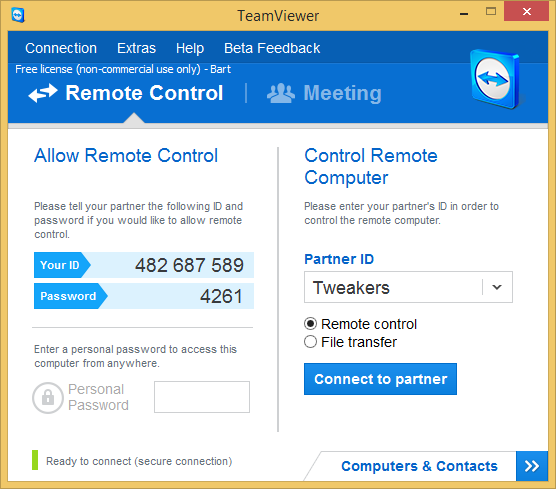Image resolution: width=556 pixels, height=489 pixels.
Task: Click the Control Remote Computer heading
Action: pyautogui.click(x=371, y=167)
